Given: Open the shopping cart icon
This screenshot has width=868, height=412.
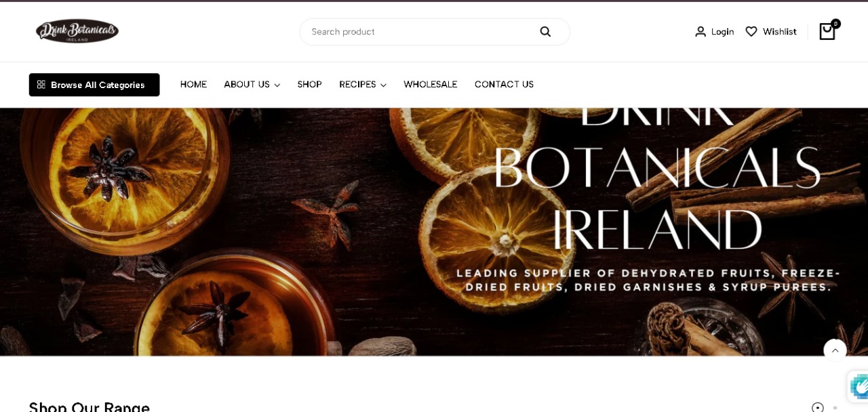Looking at the screenshot, I should click(x=827, y=32).
